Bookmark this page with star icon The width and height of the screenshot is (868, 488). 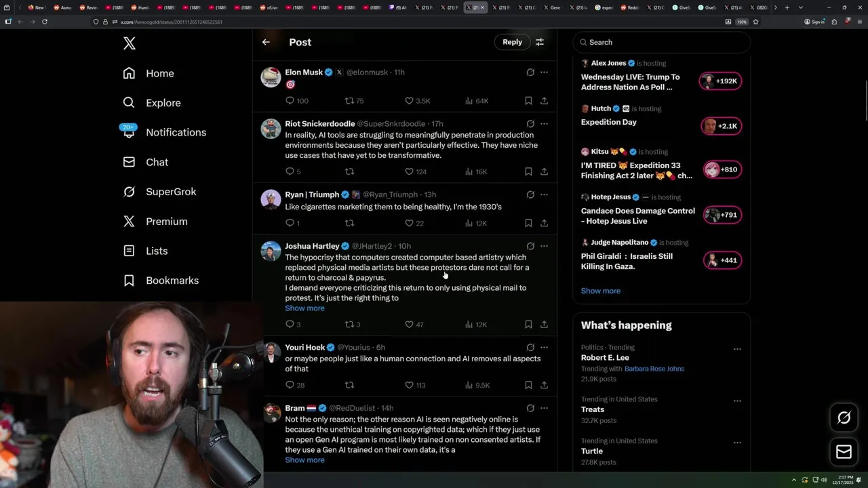point(755,22)
